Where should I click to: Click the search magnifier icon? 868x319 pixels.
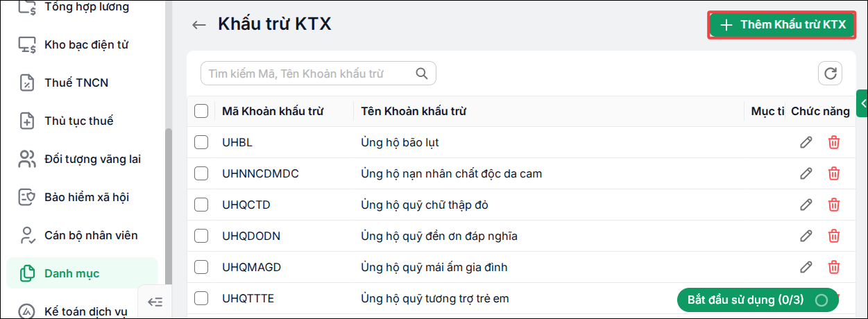click(421, 73)
